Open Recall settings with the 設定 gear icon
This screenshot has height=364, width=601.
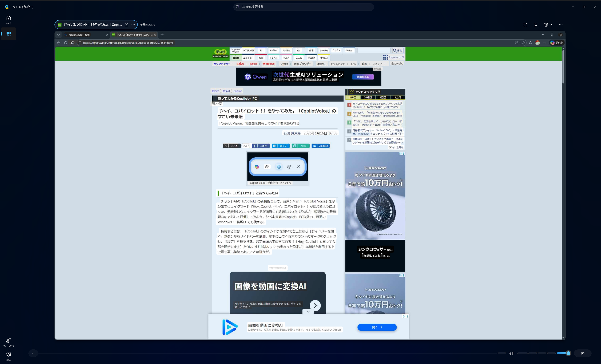coord(8,356)
